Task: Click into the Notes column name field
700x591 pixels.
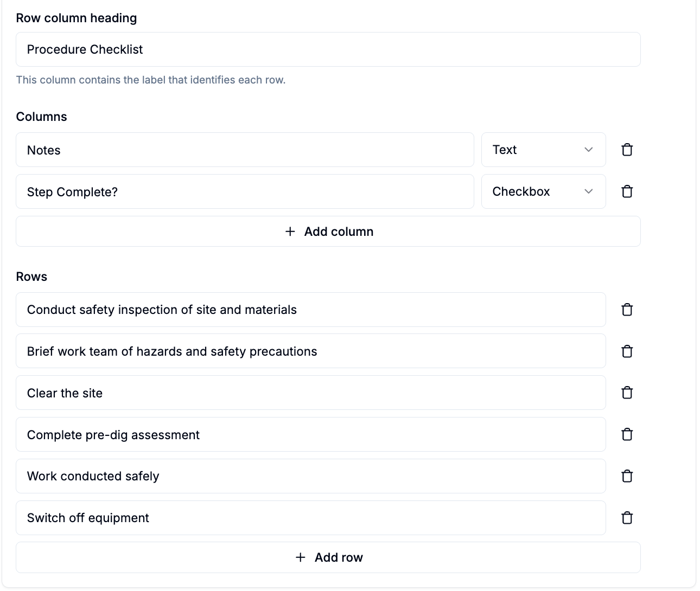Action: 245,150
